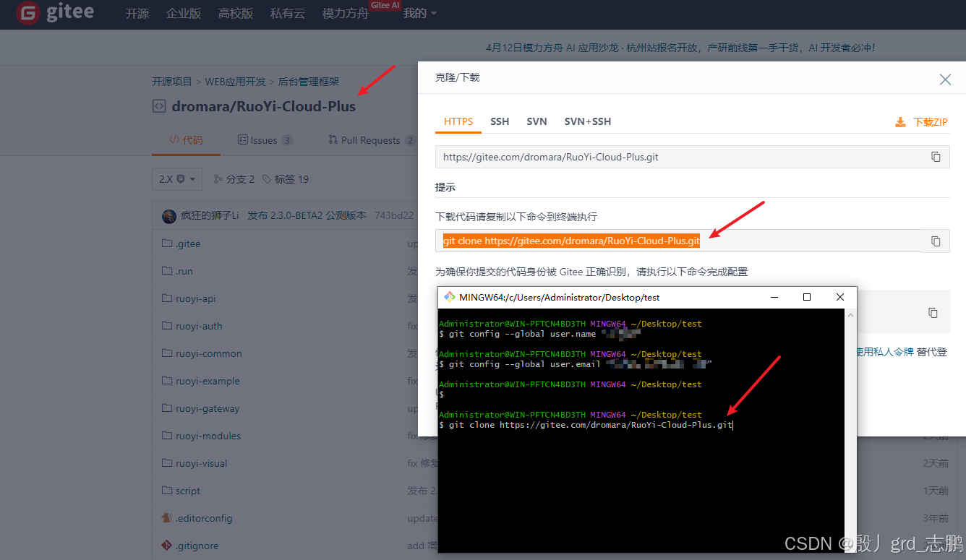This screenshot has width=966, height=560.
Task: Open the 后台管理框架 breadcrumb link
Action: tap(309, 82)
